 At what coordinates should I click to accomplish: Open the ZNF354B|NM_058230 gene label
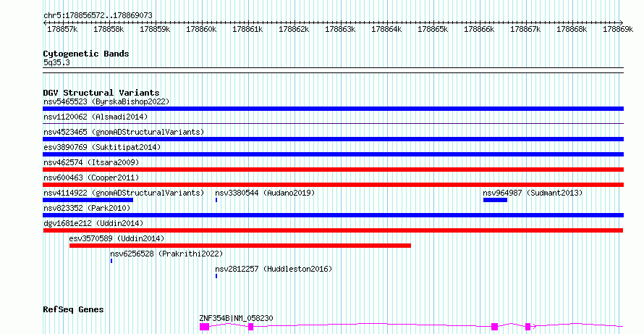[236, 318]
